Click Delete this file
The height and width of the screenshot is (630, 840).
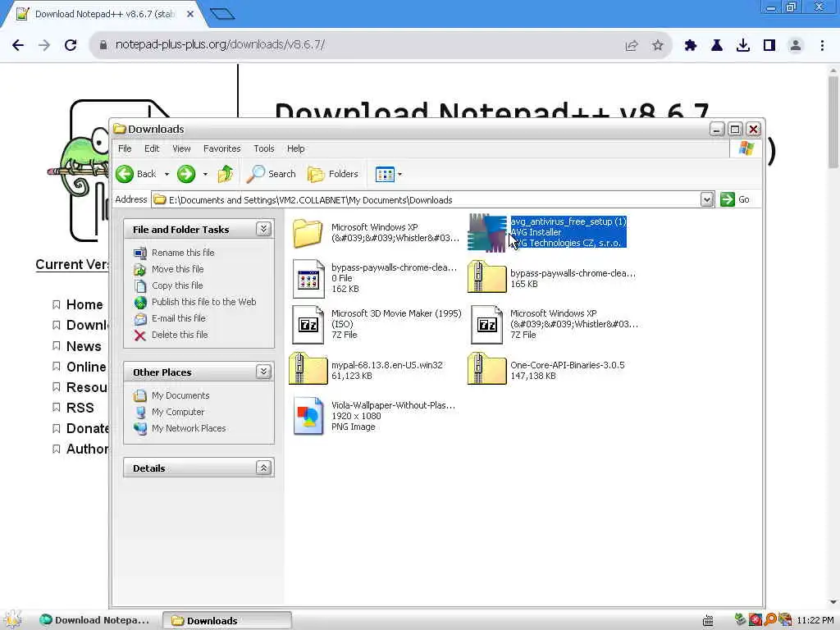(x=180, y=335)
